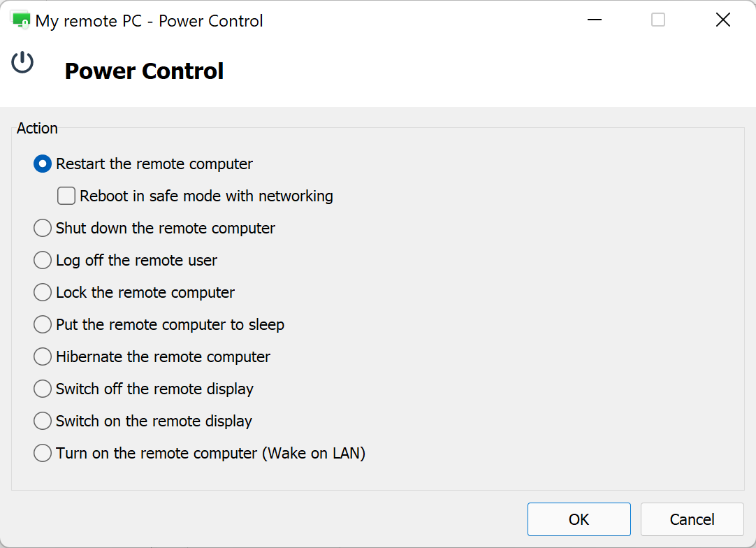Click the greyed-out maximize window button
This screenshot has height=548, width=756.
click(x=658, y=20)
